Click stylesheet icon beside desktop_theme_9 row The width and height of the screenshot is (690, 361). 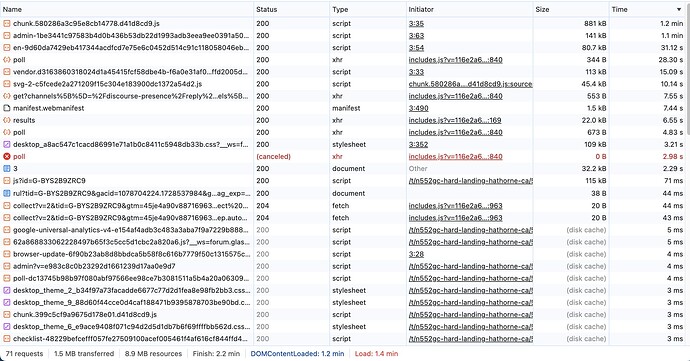pyautogui.click(x=7, y=303)
